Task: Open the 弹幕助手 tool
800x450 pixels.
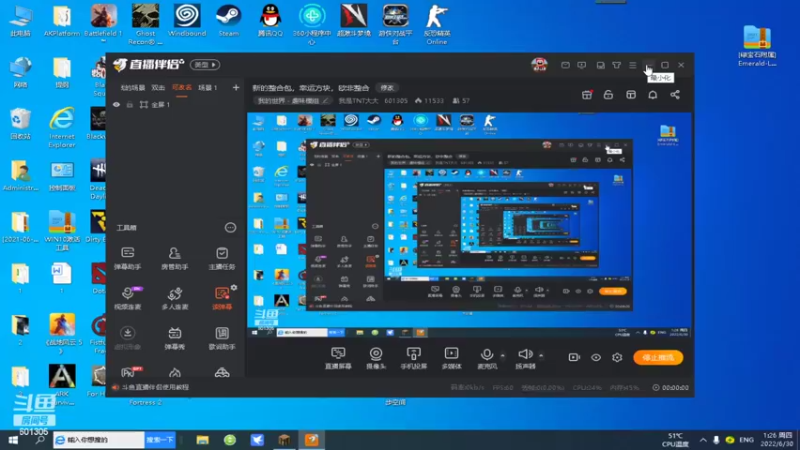Action: click(128, 258)
